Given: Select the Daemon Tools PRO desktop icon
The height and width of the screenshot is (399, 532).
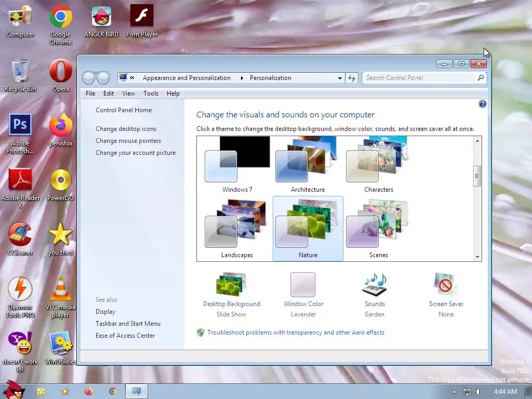Looking at the screenshot, I should [20, 298].
